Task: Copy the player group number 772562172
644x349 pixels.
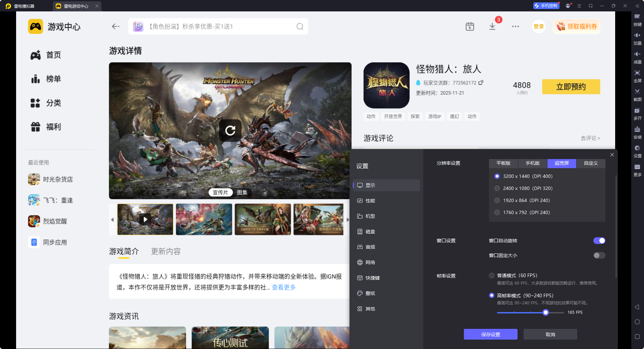Action: point(481,83)
